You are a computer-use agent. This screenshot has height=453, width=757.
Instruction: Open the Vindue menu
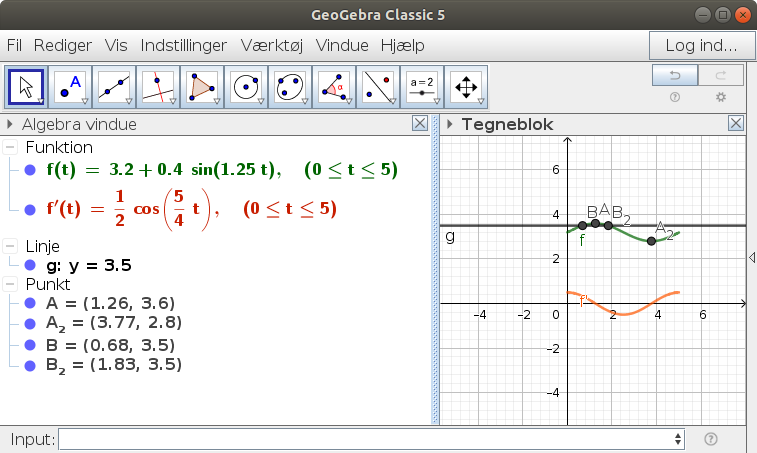pos(342,45)
